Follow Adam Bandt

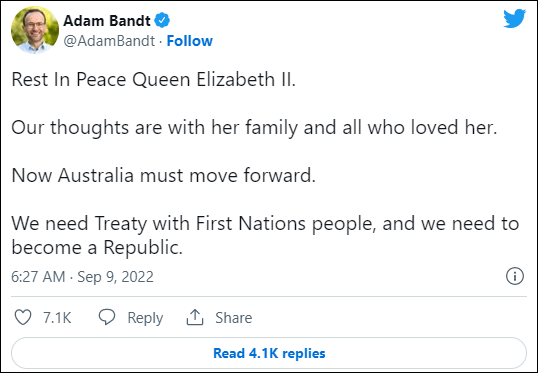190,41
